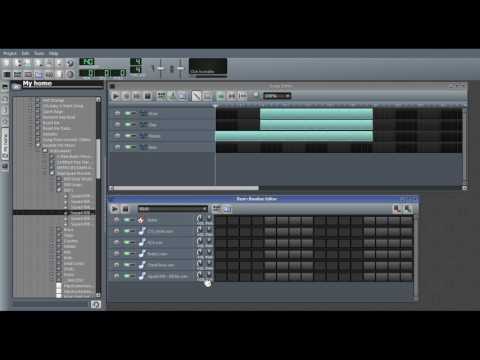Viewport: 480px width, 360px height.
Task: Mute second Beat+Bassline Editor track
Action: [127, 231]
